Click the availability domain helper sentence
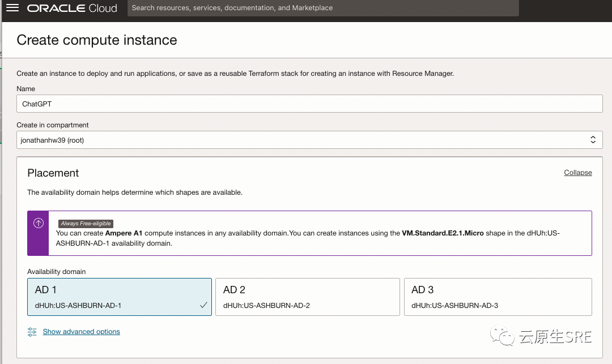 pyautogui.click(x=135, y=192)
